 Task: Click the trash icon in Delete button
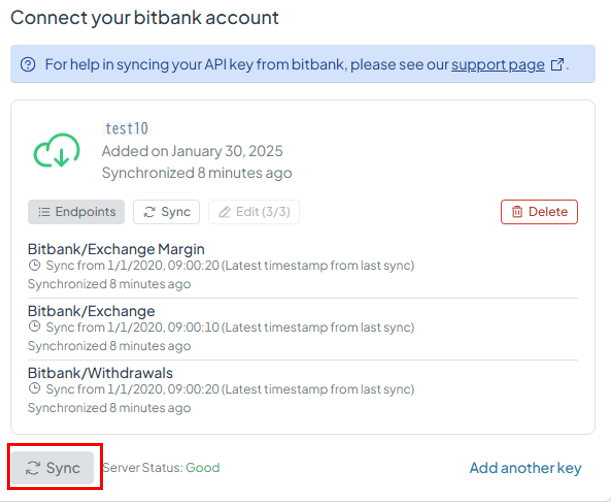point(517,212)
